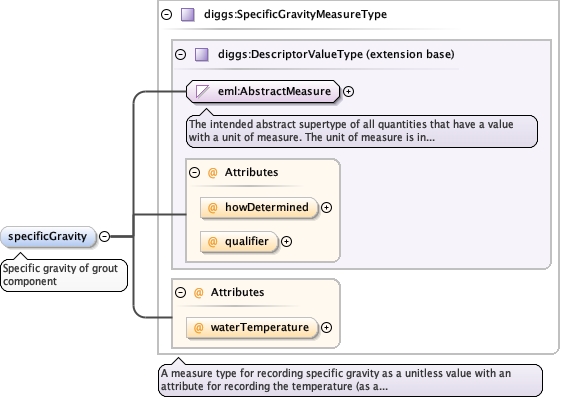The image size is (561, 400).
Task: Click the 'intended abstract supertype' annotation
Action: (362, 131)
